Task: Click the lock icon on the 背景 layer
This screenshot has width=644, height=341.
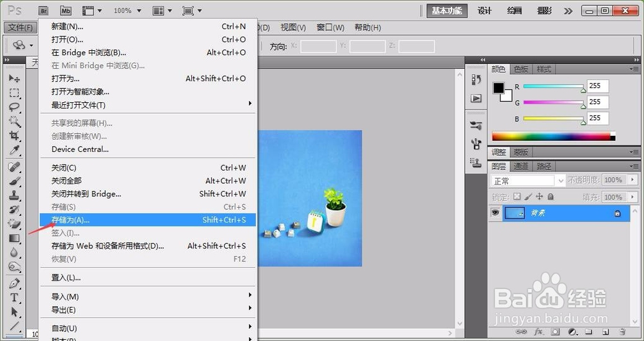Action: 618,214
